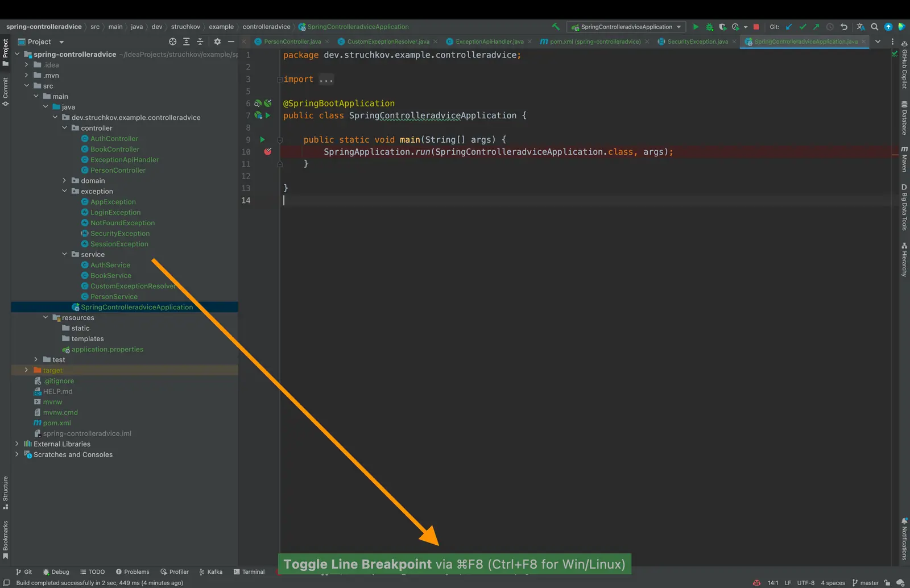The image size is (910, 588).
Task: Switch to PersonController.java tab
Action: (292, 42)
